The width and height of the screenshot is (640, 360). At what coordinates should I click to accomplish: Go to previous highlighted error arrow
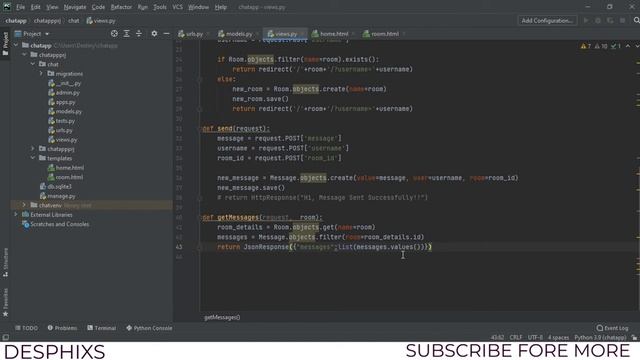tap(628, 46)
